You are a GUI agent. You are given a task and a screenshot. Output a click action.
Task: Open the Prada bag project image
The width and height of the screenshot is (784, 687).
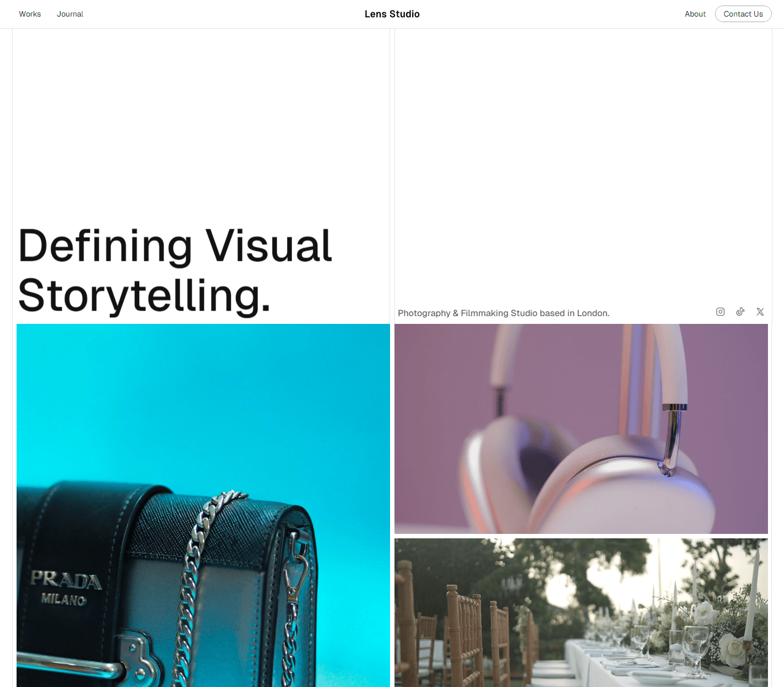click(203, 505)
